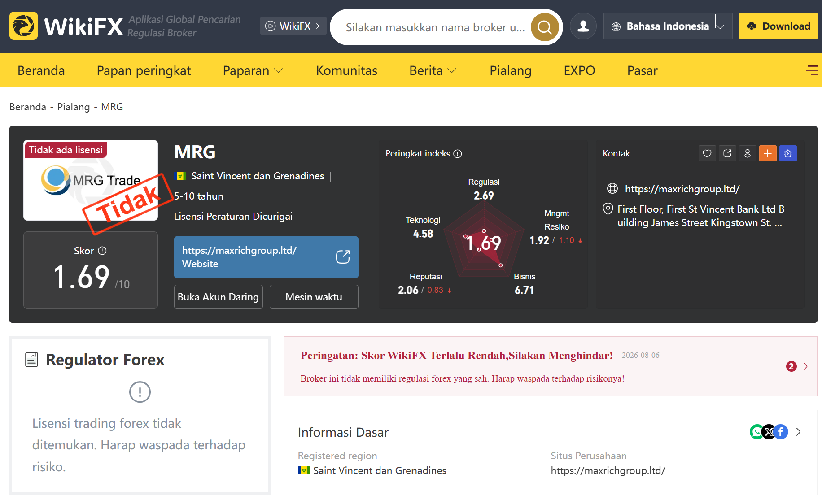Click the globe language icon
Image resolution: width=822 pixels, height=504 pixels.
616,26
